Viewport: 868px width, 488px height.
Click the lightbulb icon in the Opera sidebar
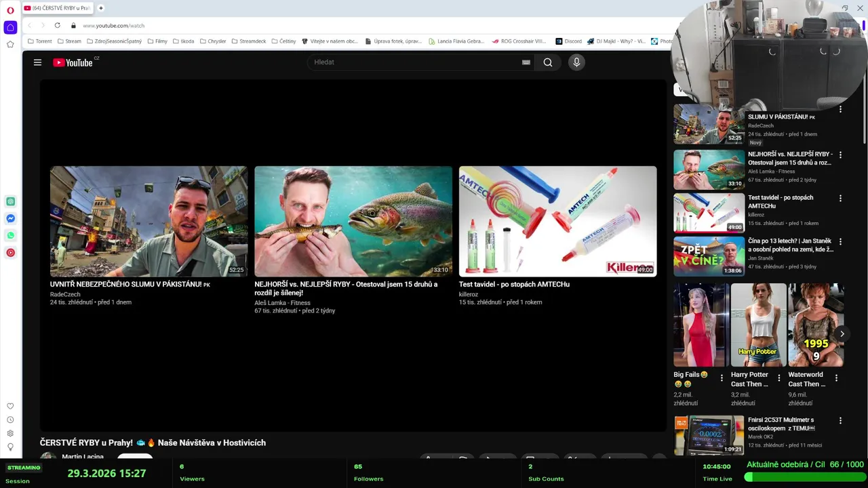coord(10,447)
